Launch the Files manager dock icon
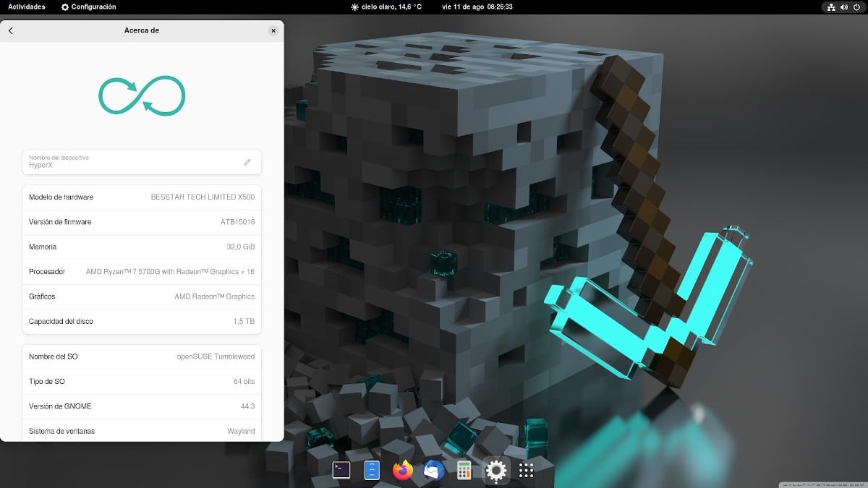This screenshot has height=488, width=868. tap(372, 470)
